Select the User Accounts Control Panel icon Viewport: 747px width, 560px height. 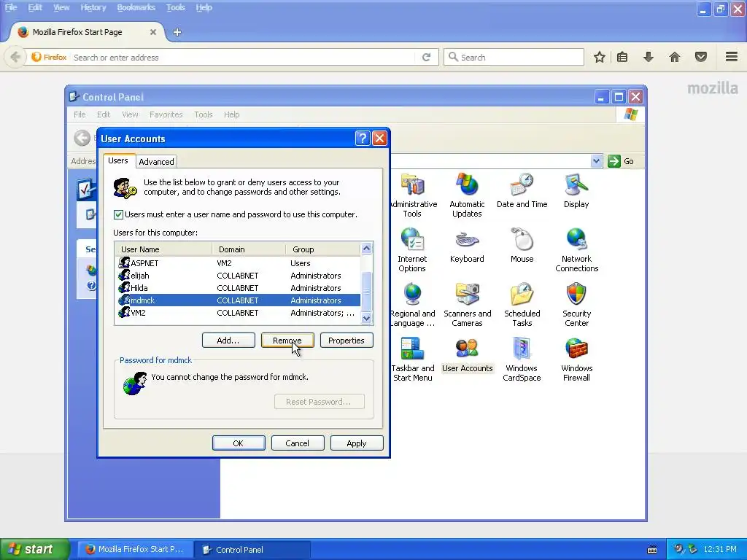(467, 355)
